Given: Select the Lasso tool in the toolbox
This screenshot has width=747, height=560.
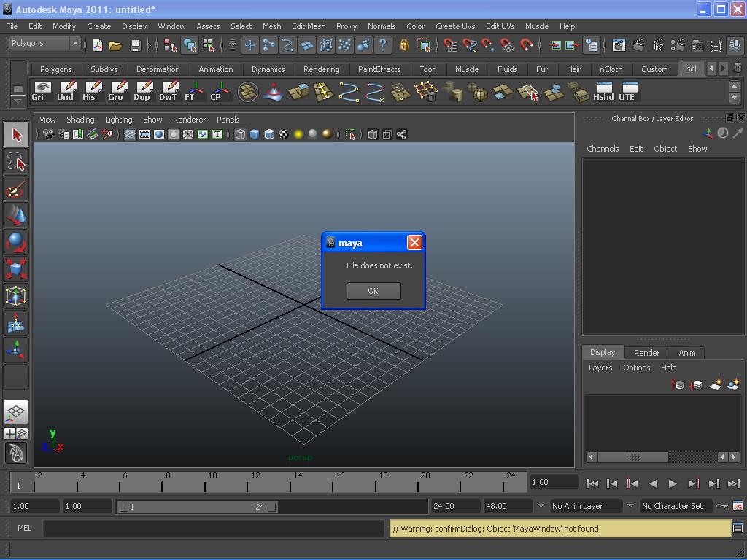Looking at the screenshot, I should point(16,162).
